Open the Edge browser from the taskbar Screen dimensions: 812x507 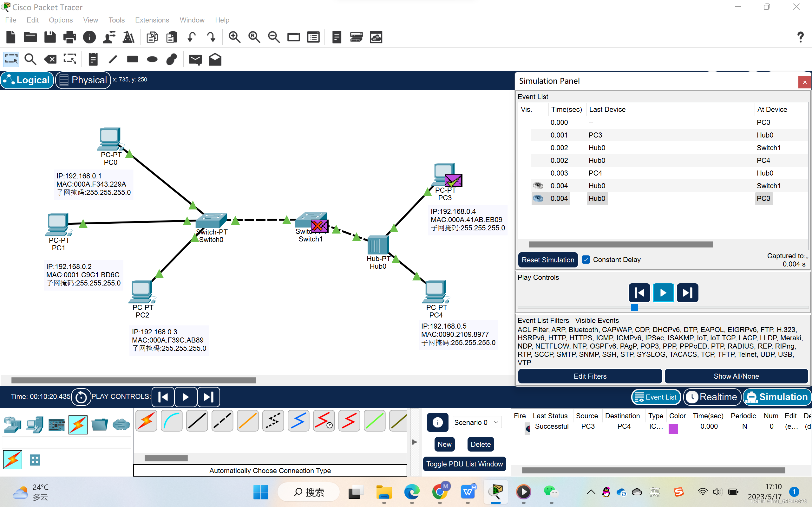[412, 492]
